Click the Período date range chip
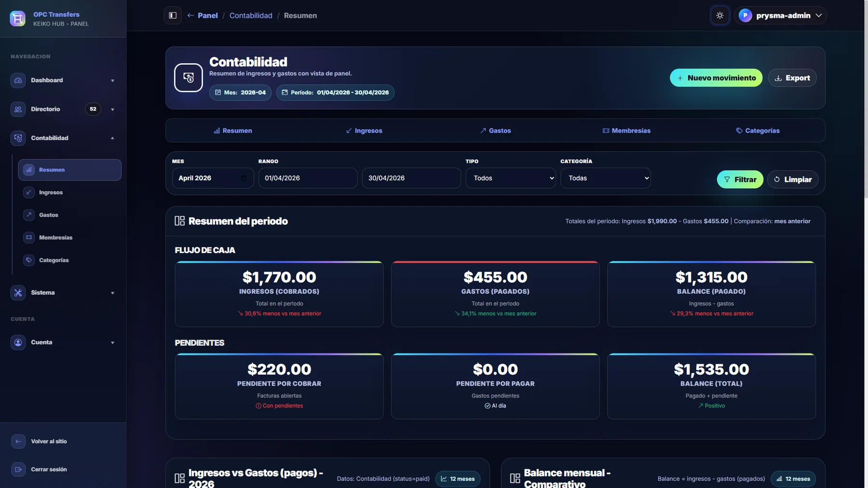Viewport: 868px width, 488px height. (335, 93)
